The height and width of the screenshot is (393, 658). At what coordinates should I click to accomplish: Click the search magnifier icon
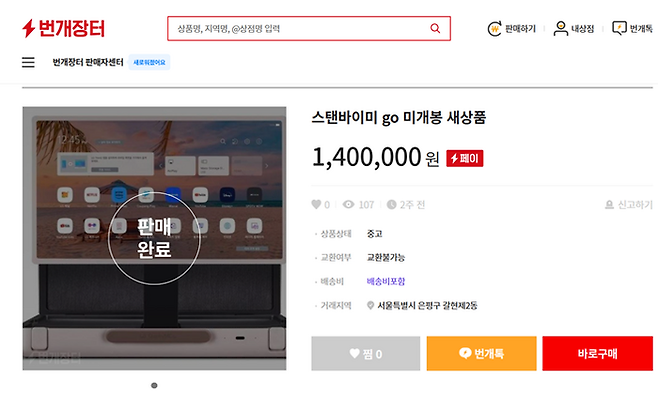(435, 29)
